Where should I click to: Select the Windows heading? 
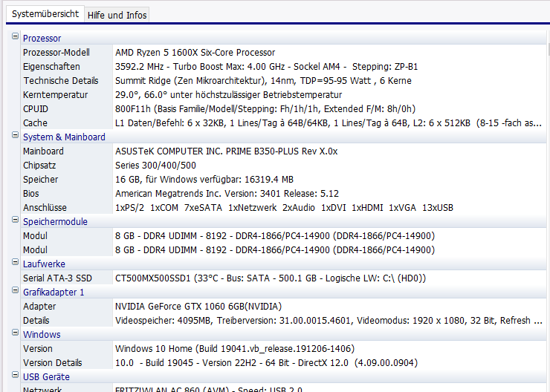[42, 335]
